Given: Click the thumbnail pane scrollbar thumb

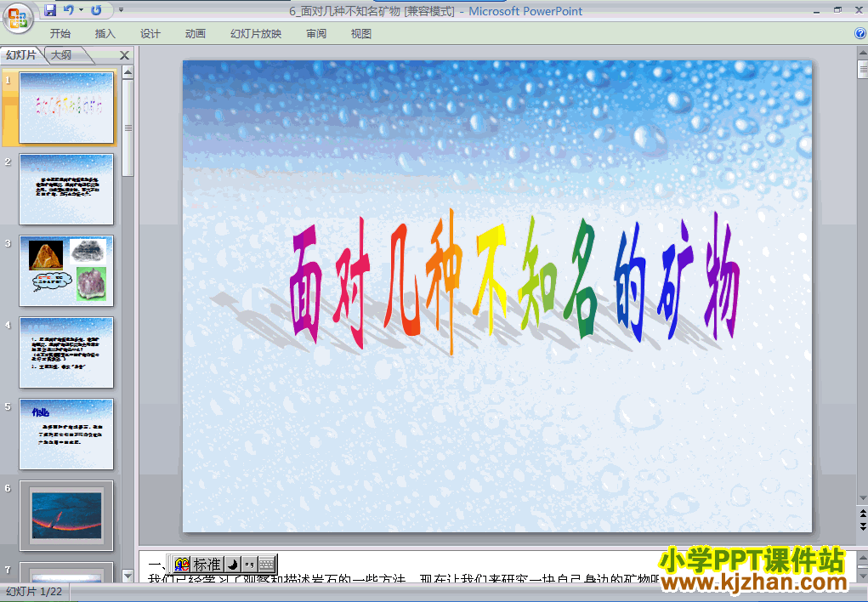Looking at the screenshot, I should [128, 128].
